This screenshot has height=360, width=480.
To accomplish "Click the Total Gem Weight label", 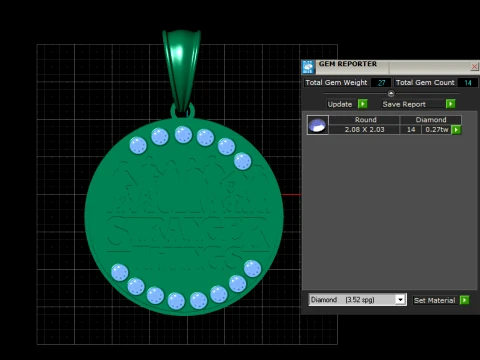I will (x=336, y=82).
